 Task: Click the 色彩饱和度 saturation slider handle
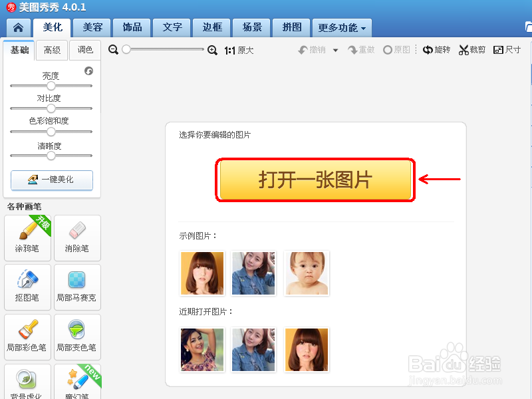pyautogui.click(x=51, y=132)
